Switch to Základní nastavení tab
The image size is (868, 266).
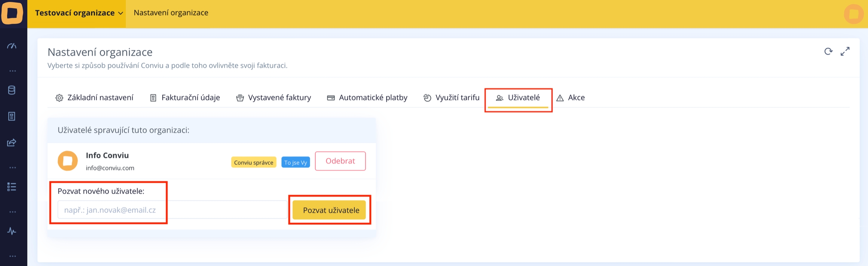coord(95,98)
